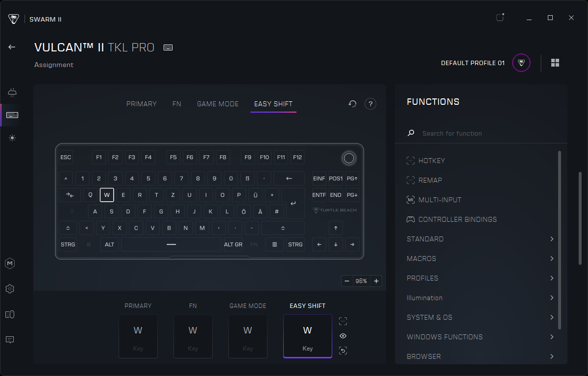Click the 96% zoom level value

pos(362,281)
